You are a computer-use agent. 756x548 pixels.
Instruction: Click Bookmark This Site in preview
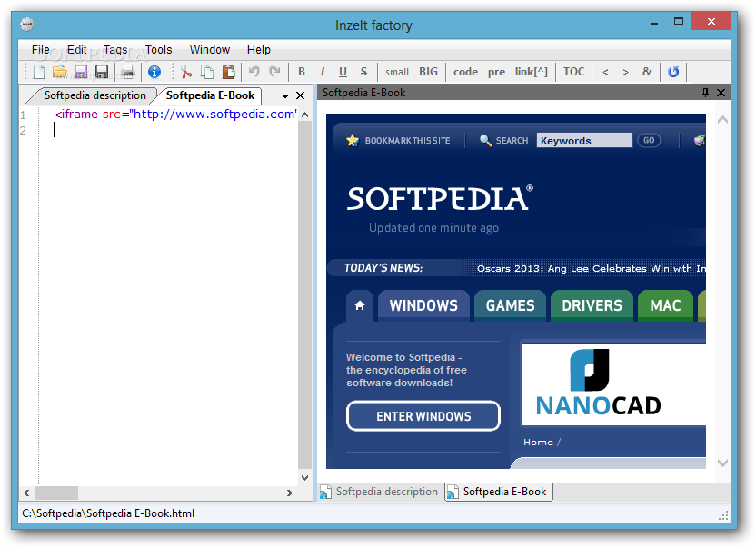pos(398,140)
